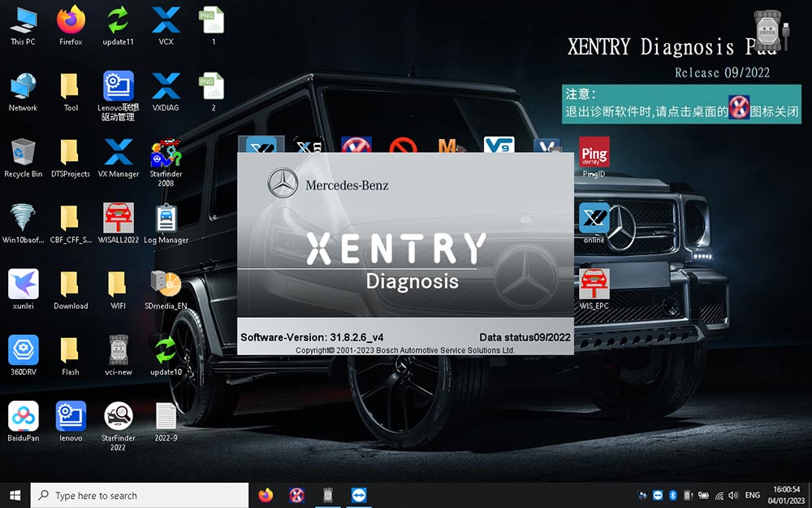Open the Flash folder
Viewport: 812px width, 508px height.
(71, 356)
